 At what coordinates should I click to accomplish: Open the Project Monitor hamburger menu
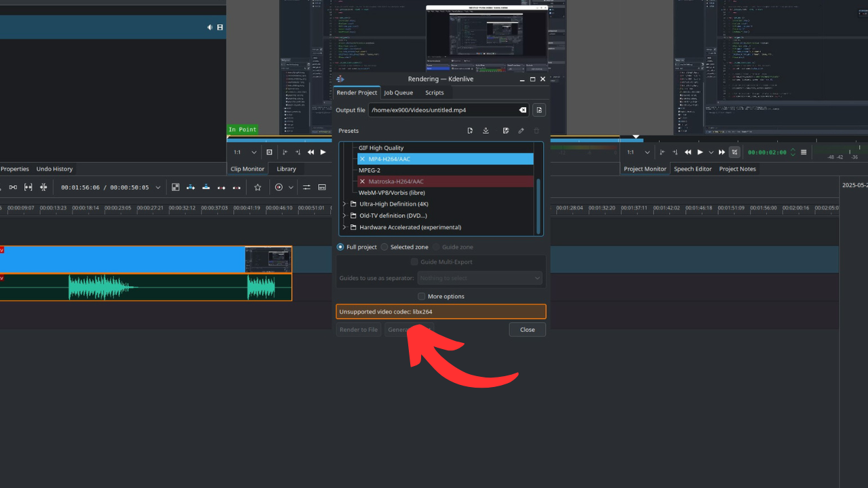804,152
